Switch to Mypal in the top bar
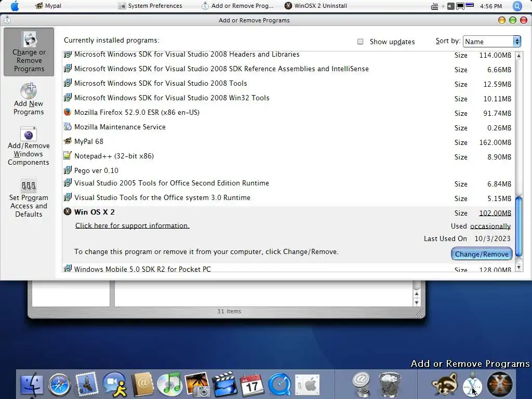 [x=48, y=6]
